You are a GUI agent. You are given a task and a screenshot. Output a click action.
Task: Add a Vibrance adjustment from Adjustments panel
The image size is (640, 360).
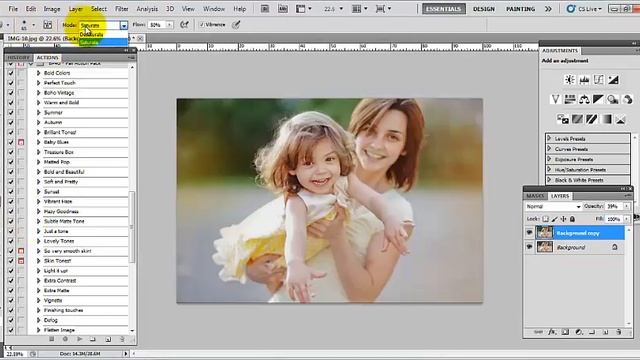pyautogui.click(x=555, y=99)
